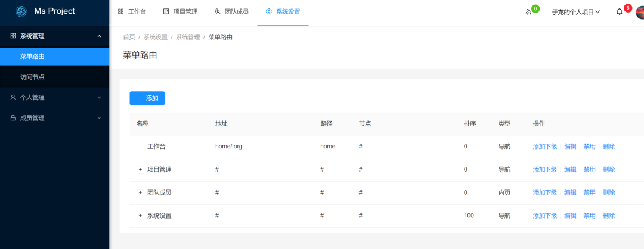Image resolution: width=644 pixels, height=249 pixels.
Task: Switch to the 工作台 top tab
Action: click(x=132, y=11)
